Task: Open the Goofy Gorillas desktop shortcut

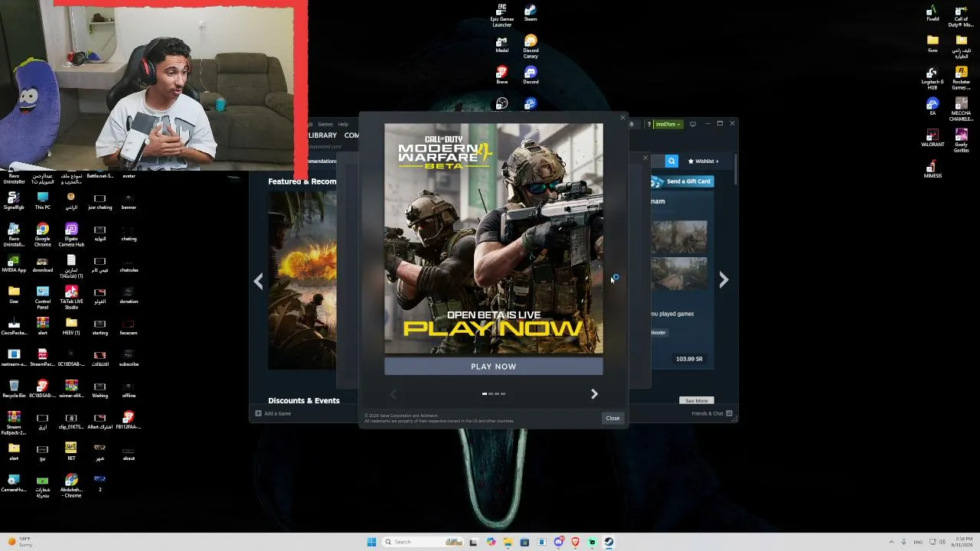Action: (961, 141)
